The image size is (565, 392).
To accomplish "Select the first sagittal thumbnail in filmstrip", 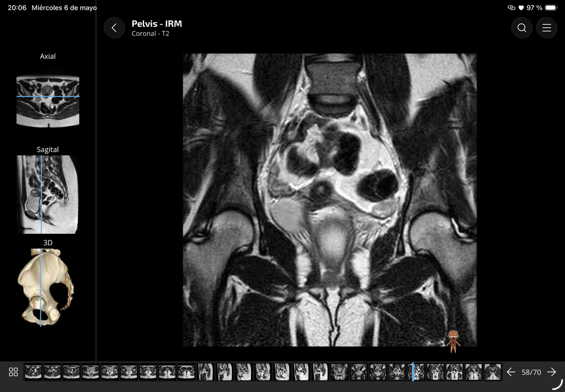I will click(x=205, y=372).
